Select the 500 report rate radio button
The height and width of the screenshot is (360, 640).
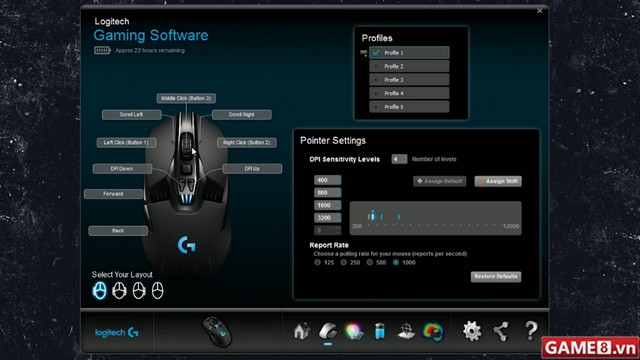point(370,262)
